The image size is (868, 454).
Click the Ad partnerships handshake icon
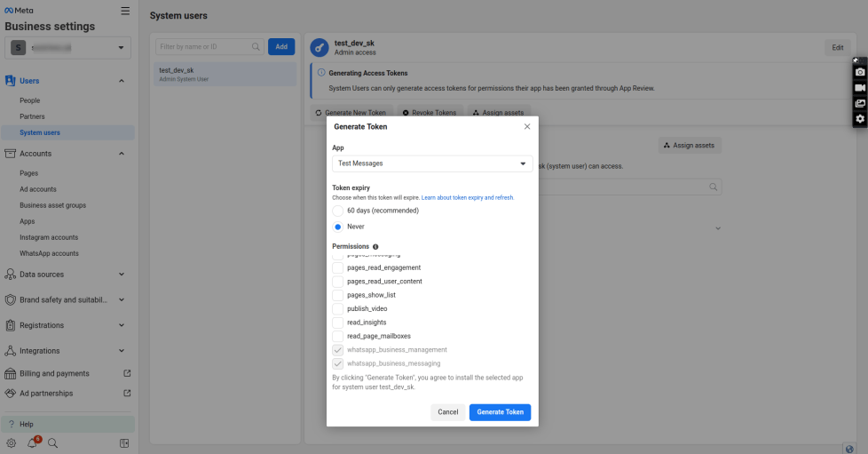tap(10, 394)
